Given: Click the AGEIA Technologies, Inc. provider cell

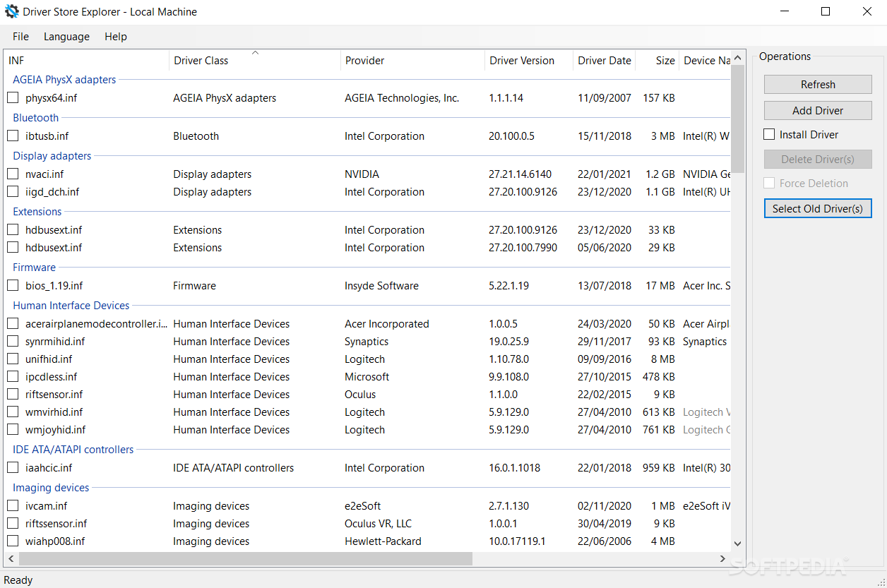Looking at the screenshot, I should tap(402, 98).
